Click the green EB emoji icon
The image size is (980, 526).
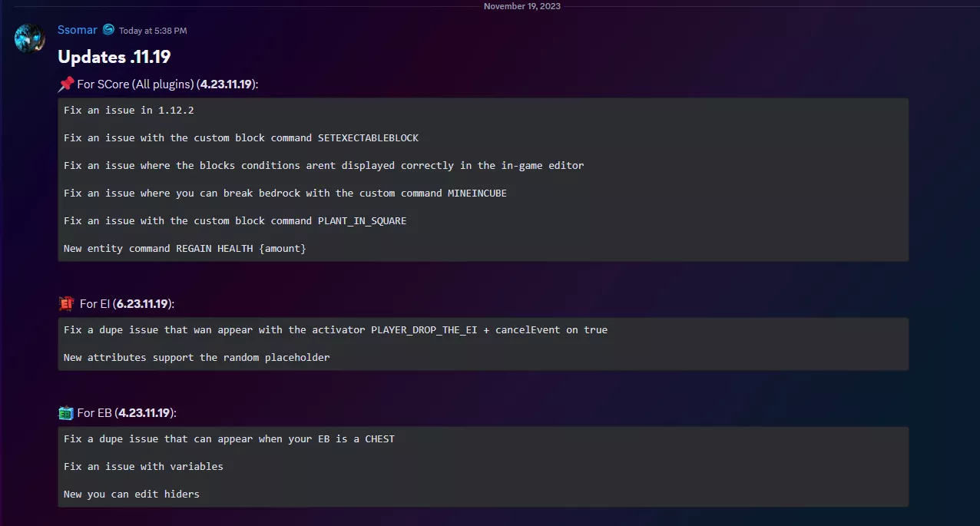click(66, 413)
